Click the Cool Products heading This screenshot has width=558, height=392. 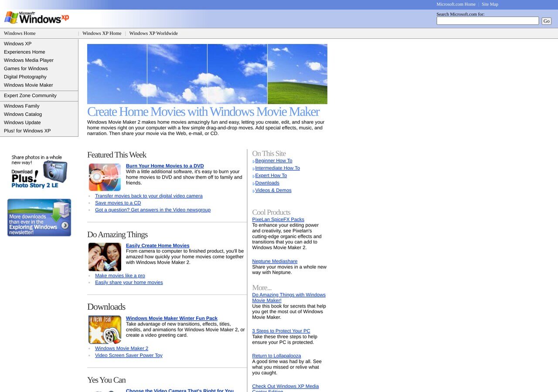(271, 213)
